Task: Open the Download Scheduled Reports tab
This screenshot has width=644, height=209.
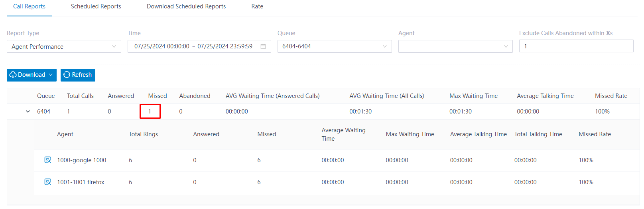Action: pyautogui.click(x=186, y=6)
